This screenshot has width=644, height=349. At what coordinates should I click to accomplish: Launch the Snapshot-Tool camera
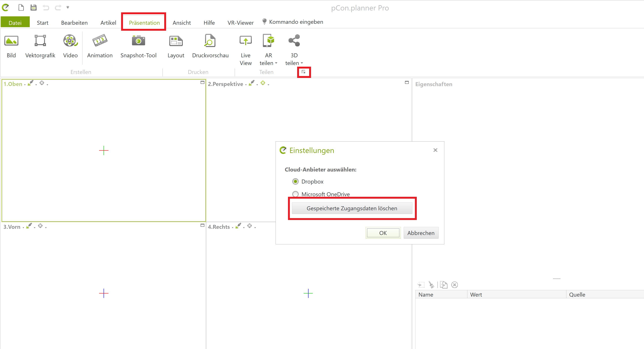click(x=139, y=41)
